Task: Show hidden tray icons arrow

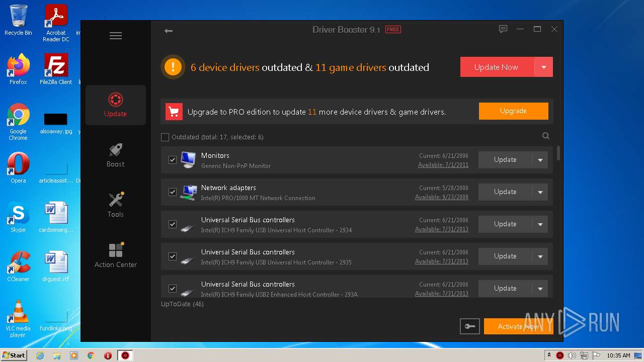Action: (x=549, y=355)
